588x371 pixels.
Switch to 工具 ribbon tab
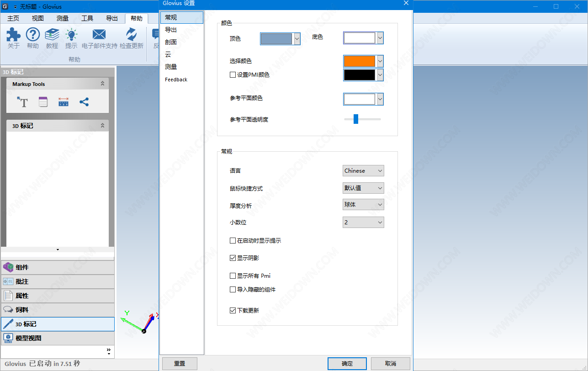(x=87, y=18)
